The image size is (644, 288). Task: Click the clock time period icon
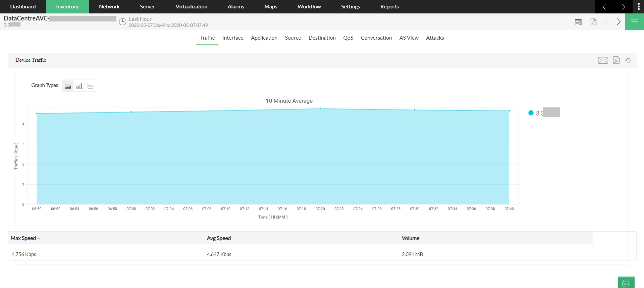click(x=123, y=22)
